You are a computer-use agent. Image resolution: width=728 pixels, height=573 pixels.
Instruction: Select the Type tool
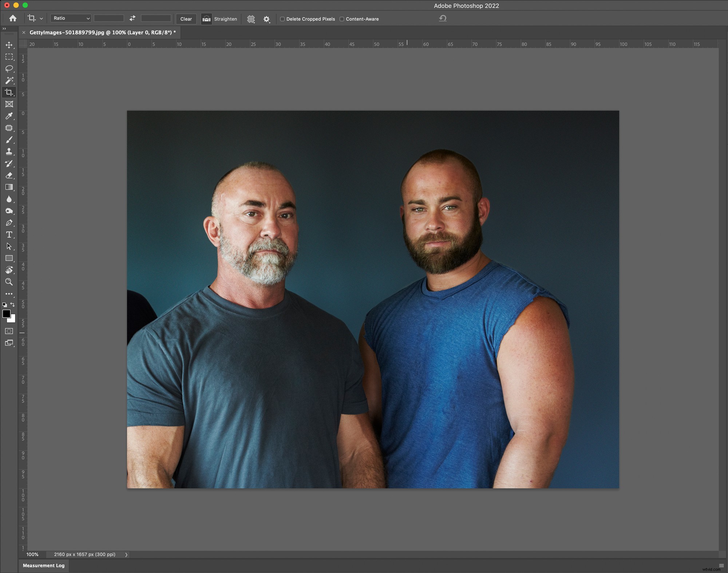tap(9, 234)
